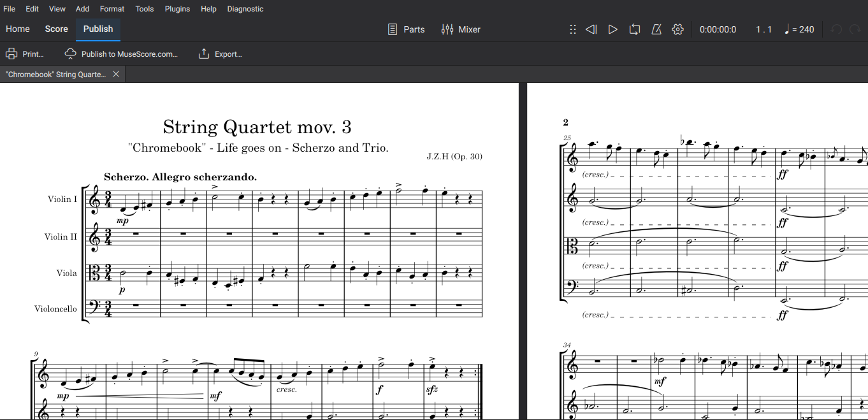This screenshot has height=420, width=868.
Task: Switch to the Score tab
Action: tap(56, 29)
